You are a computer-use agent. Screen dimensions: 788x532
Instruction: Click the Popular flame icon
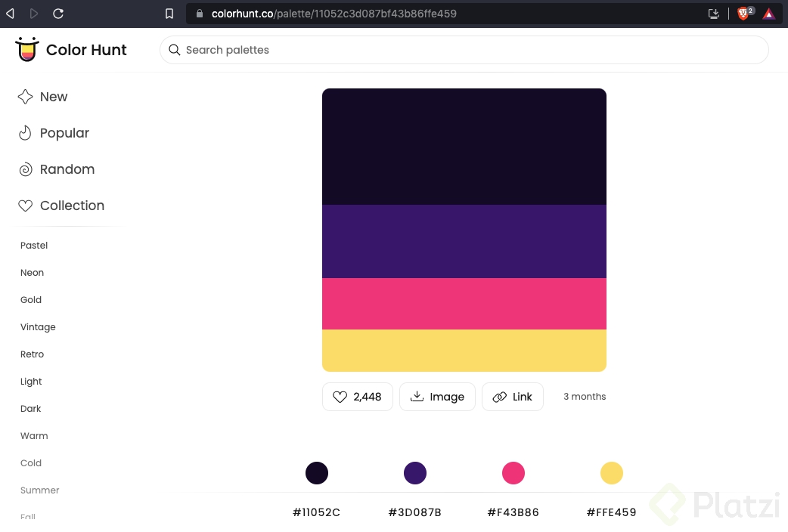(25, 133)
